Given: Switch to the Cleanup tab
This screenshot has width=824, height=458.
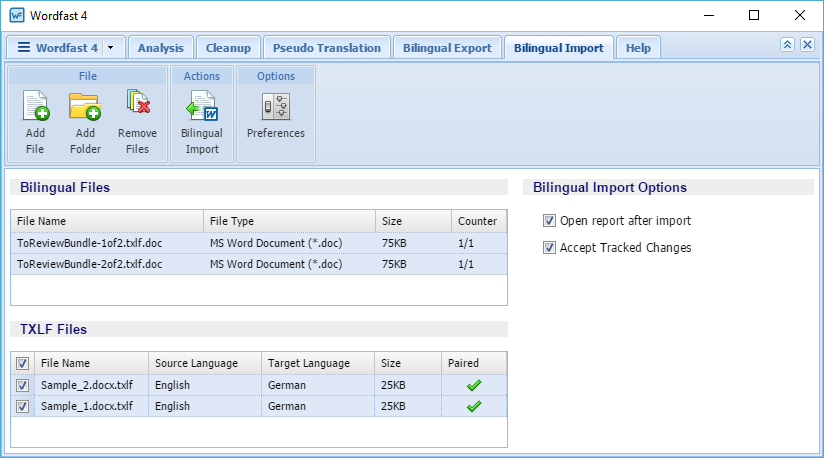Looking at the screenshot, I should point(228,48).
